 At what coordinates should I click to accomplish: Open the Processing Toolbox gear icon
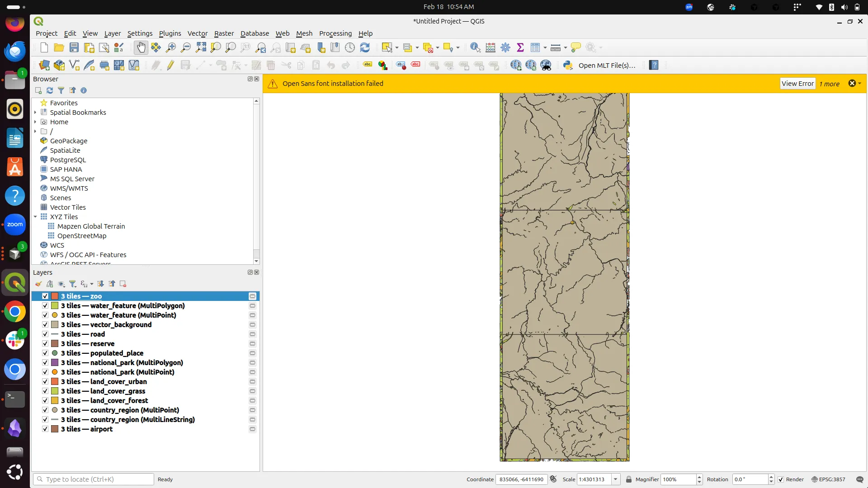(x=506, y=47)
